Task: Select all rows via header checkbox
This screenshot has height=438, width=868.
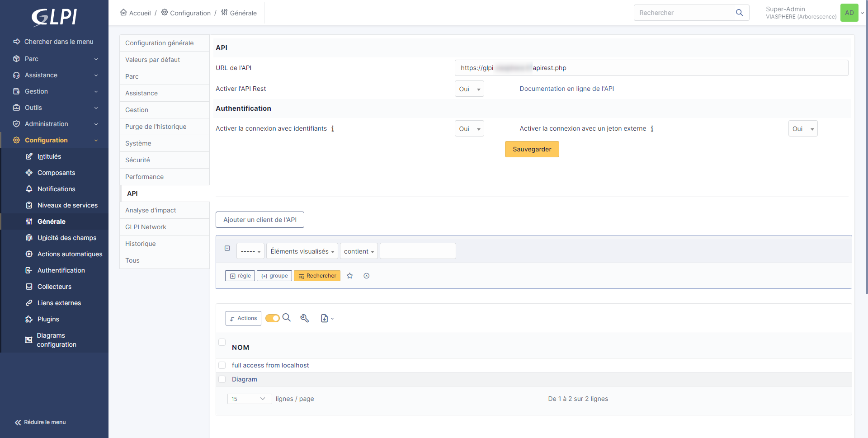Action: coord(222,342)
